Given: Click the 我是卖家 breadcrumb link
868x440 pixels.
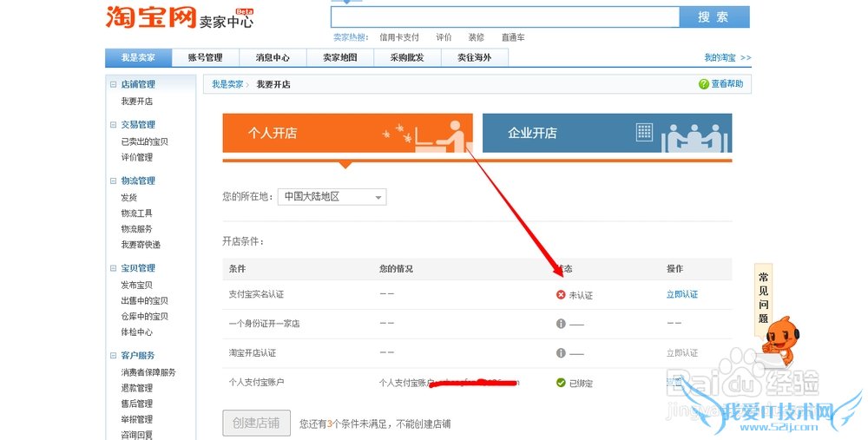Looking at the screenshot, I should point(227,85).
